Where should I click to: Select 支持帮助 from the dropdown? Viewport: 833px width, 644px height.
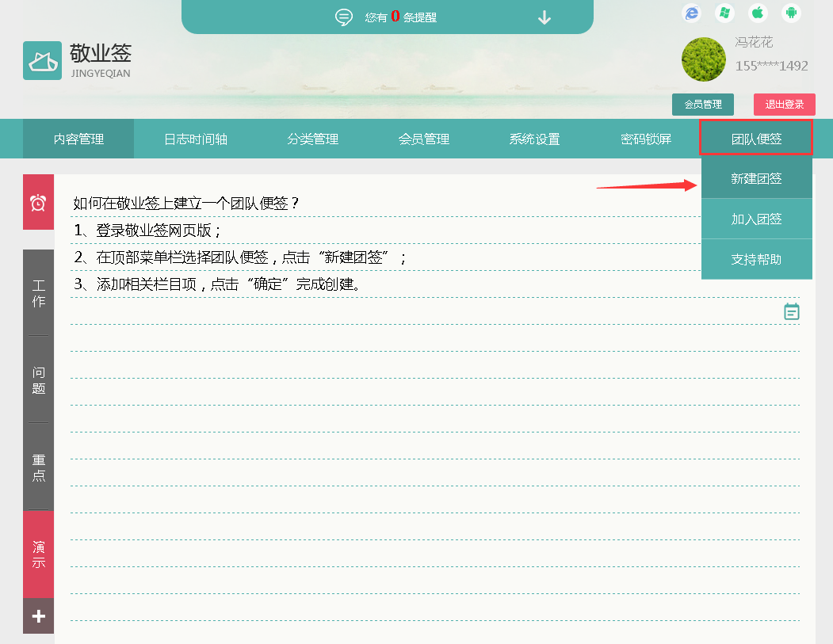[756, 259]
